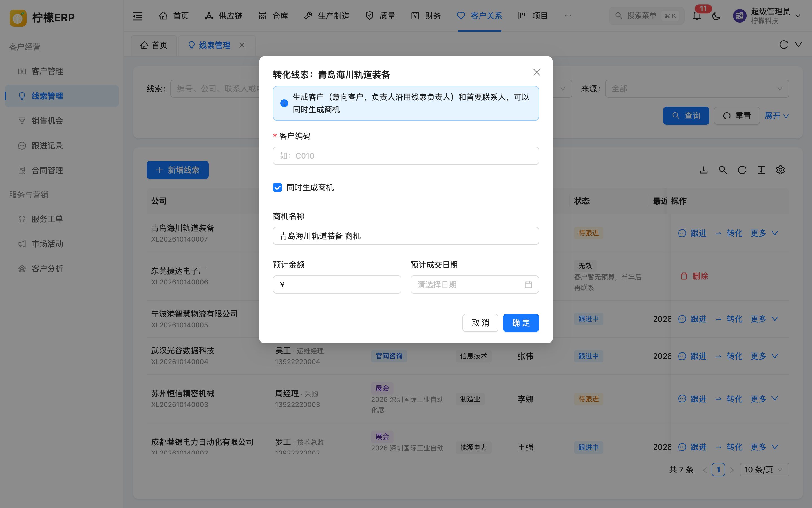
Task: Click the 重置 button
Action: click(737, 116)
